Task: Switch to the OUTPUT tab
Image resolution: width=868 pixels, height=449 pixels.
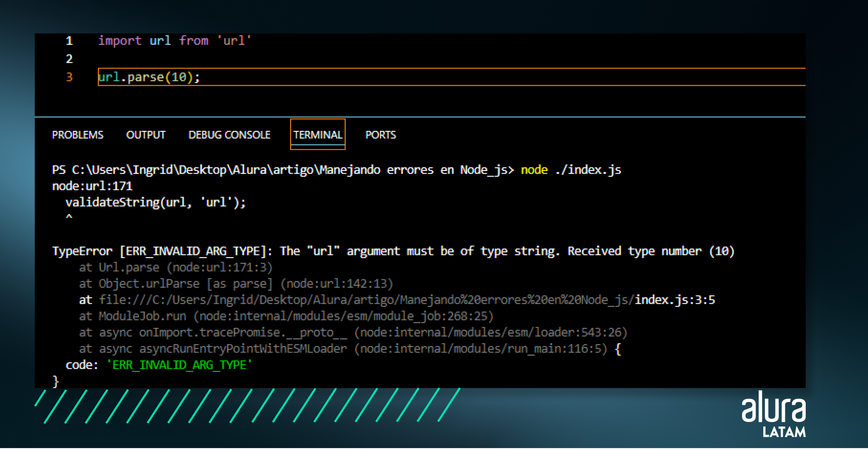Action: [x=146, y=135]
